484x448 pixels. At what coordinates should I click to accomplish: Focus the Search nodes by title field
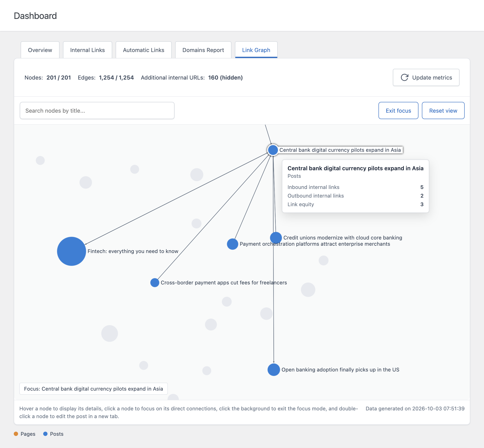pyautogui.click(x=97, y=110)
